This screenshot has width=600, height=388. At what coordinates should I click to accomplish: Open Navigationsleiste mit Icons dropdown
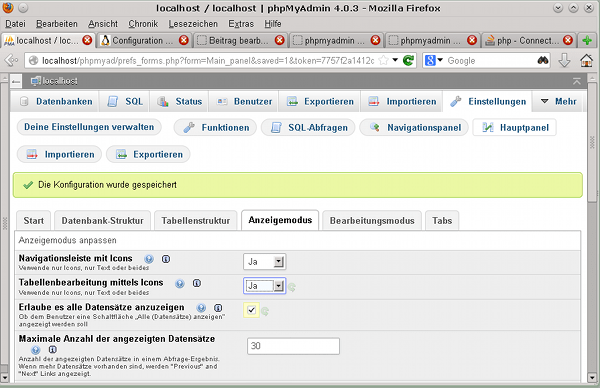tap(264, 262)
